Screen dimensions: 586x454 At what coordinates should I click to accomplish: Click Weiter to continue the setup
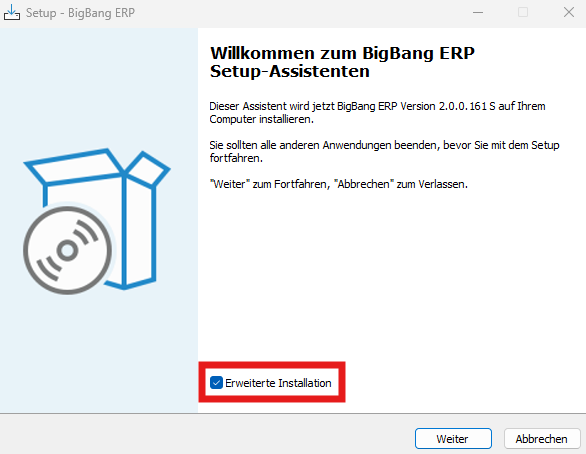point(453,439)
